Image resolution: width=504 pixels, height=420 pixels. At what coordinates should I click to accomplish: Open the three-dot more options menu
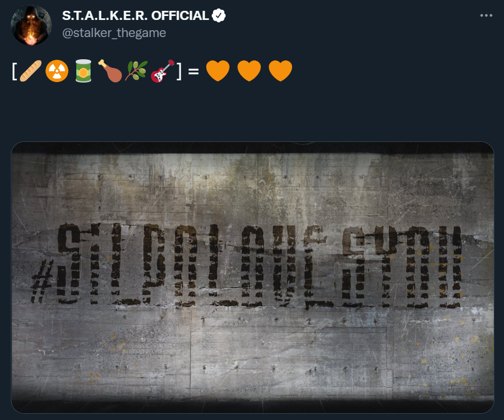pos(486,15)
